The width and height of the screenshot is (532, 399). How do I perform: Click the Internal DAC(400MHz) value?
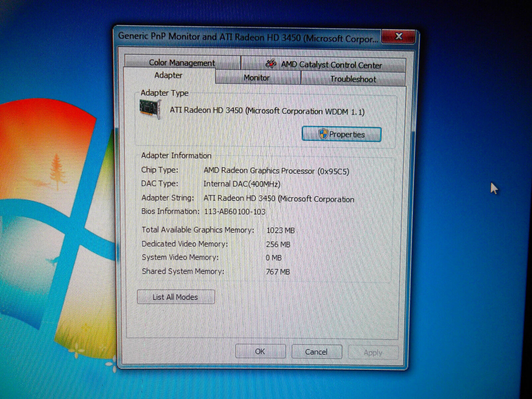(x=242, y=184)
